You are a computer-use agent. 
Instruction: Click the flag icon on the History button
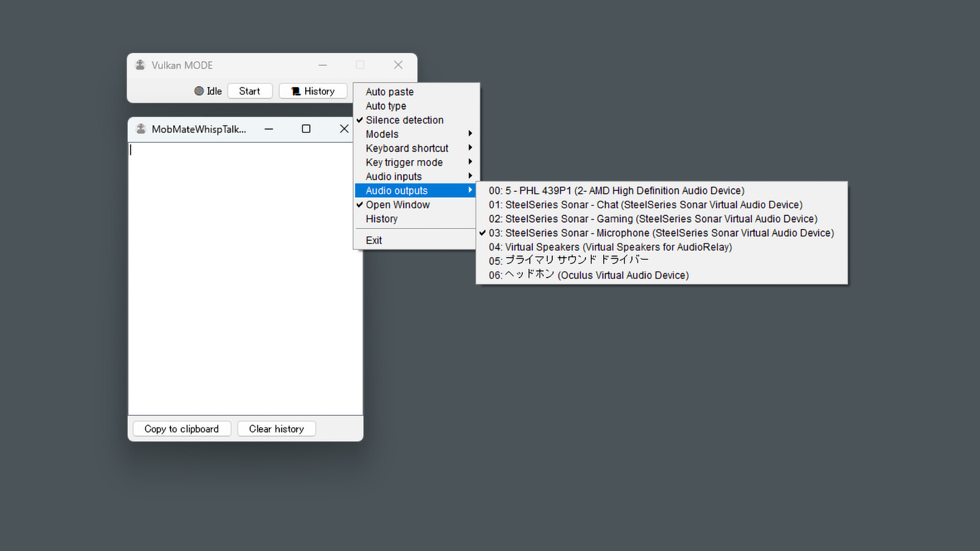(x=295, y=91)
